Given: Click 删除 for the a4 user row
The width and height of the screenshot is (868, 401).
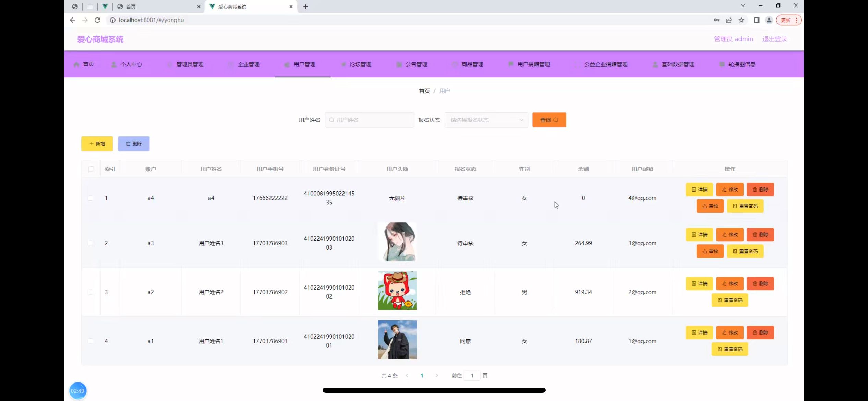Looking at the screenshot, I should click(760, 190).
